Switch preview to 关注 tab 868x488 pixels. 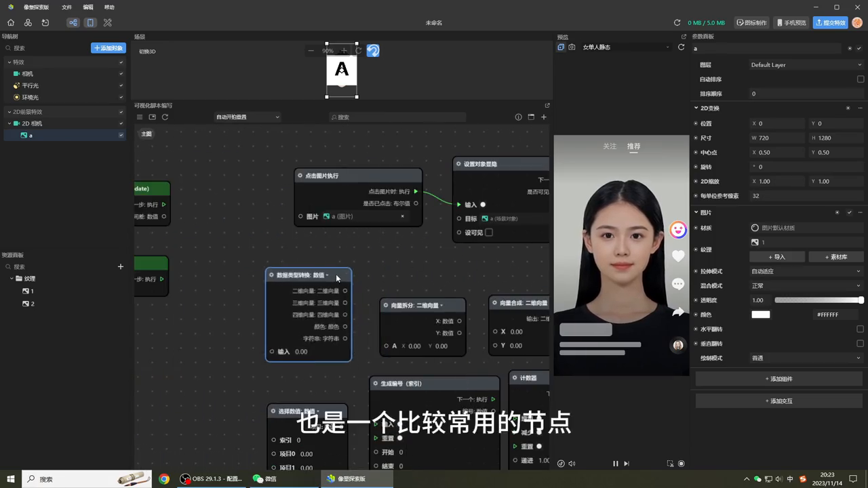point(610,146)
